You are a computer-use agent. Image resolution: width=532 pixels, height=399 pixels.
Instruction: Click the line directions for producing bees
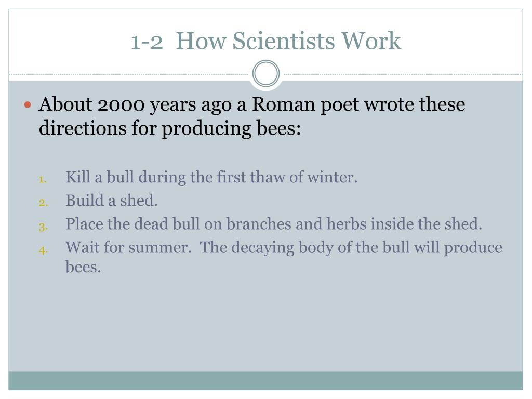(170, 129)
